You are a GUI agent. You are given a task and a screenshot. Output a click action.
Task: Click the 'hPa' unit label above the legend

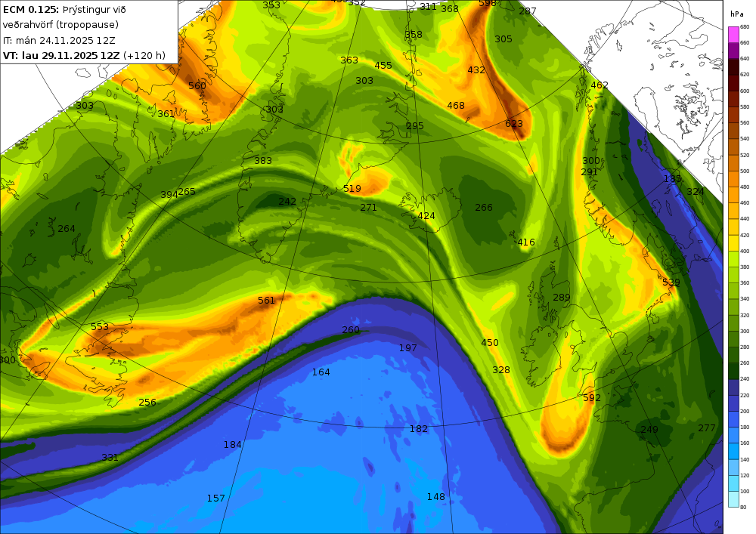point(737,14)
